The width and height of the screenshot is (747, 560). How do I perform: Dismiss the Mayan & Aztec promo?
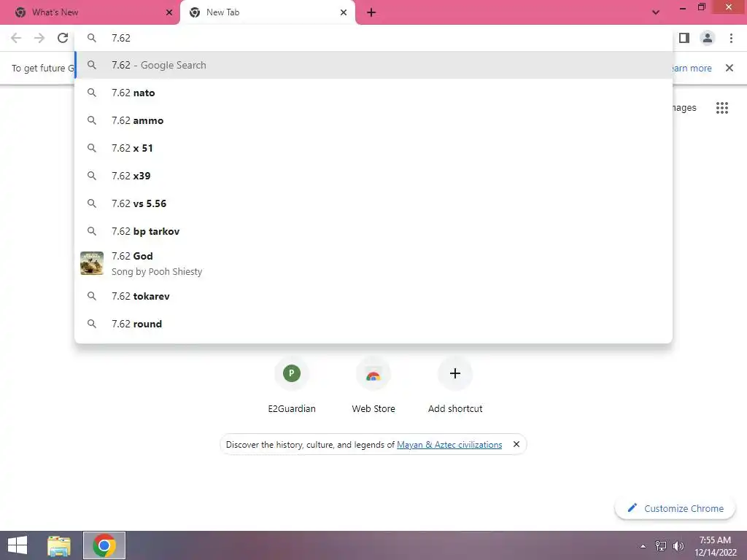point(516,444)
